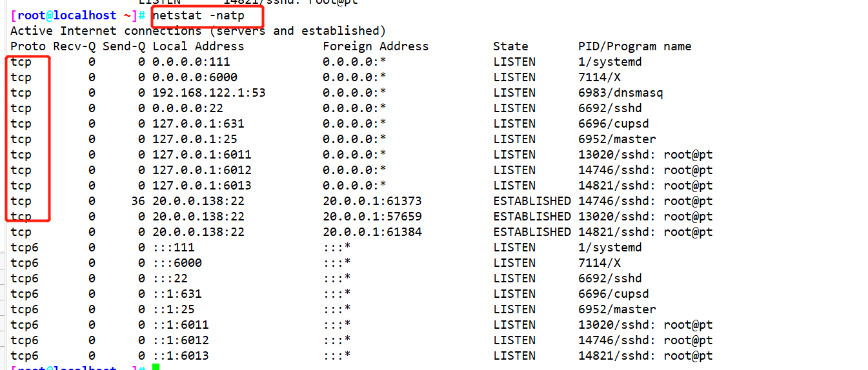The width and height of the screenshot is (868, 370).
Task: Click "14821/sshd: root@pt" in the 127.0.0.1:6013 row
Action: click(x=645, y=186)
